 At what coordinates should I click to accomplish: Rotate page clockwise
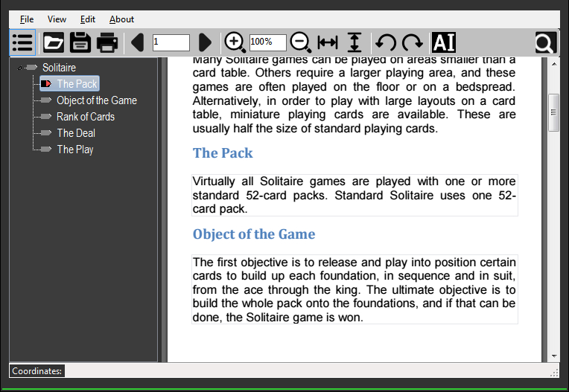point(412,42)
